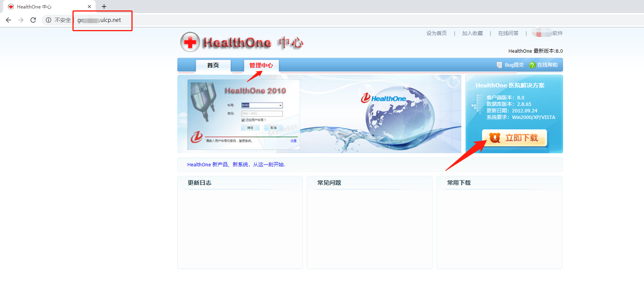Click the 客户端版本: 8.0 line
Viewport: 644px width, 283px height.
(505, 98)
